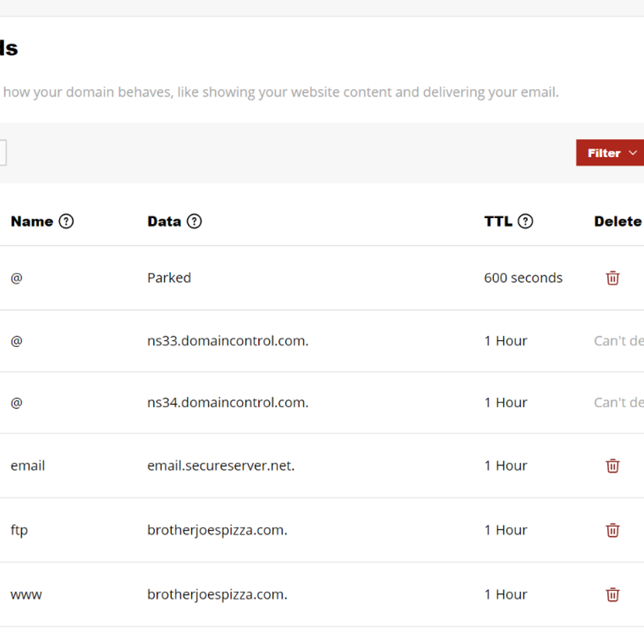Click the Data column header
The image size is (644, 644).
click(164, 221)
